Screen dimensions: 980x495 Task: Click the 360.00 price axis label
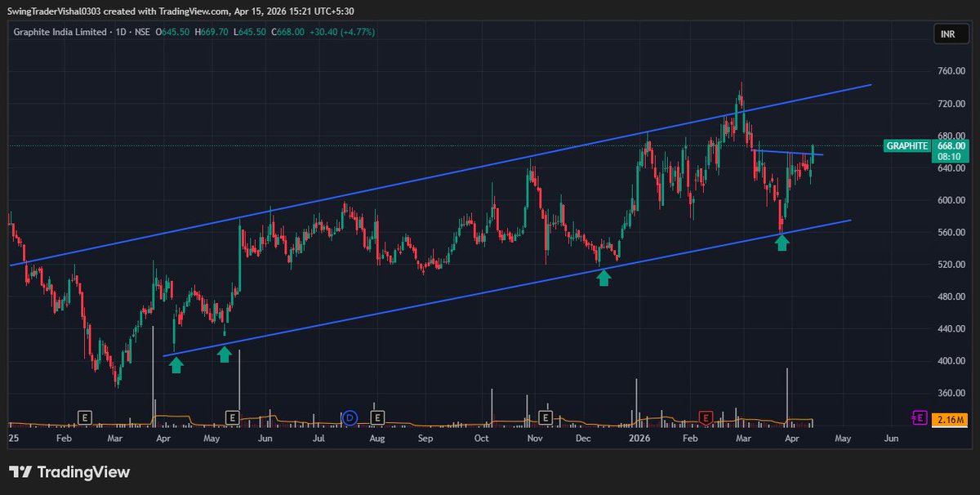[x=950, y=393]
